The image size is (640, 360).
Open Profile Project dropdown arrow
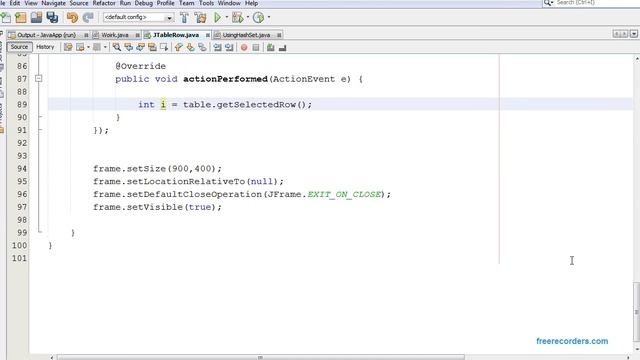point(269,18)
